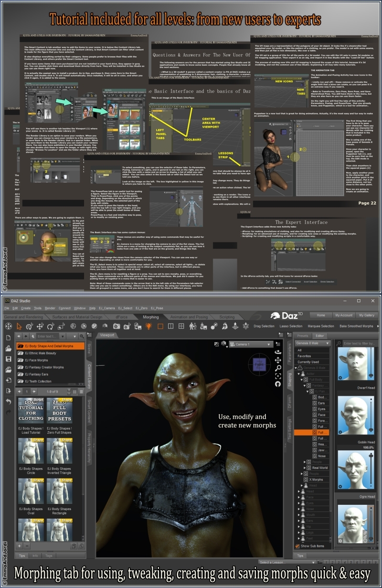Expand the Real World tree node
The height and width of the screenshot is (588, 382).
point(305,468)
